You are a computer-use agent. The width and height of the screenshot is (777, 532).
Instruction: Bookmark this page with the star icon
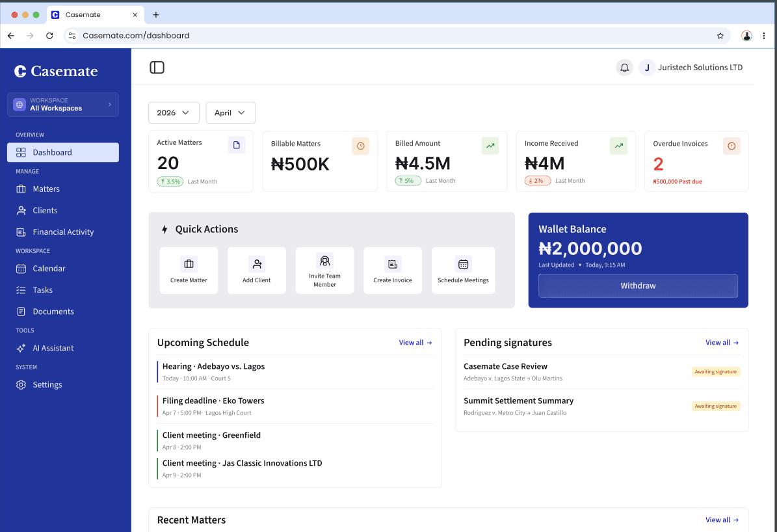720,36
